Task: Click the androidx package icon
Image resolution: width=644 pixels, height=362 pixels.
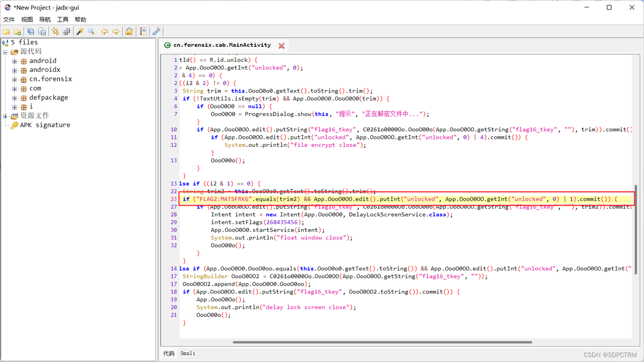Action: 23,70
